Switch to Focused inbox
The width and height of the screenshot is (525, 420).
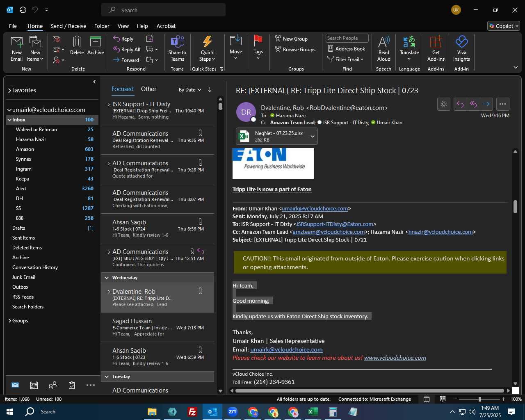(x=122, y=89)
